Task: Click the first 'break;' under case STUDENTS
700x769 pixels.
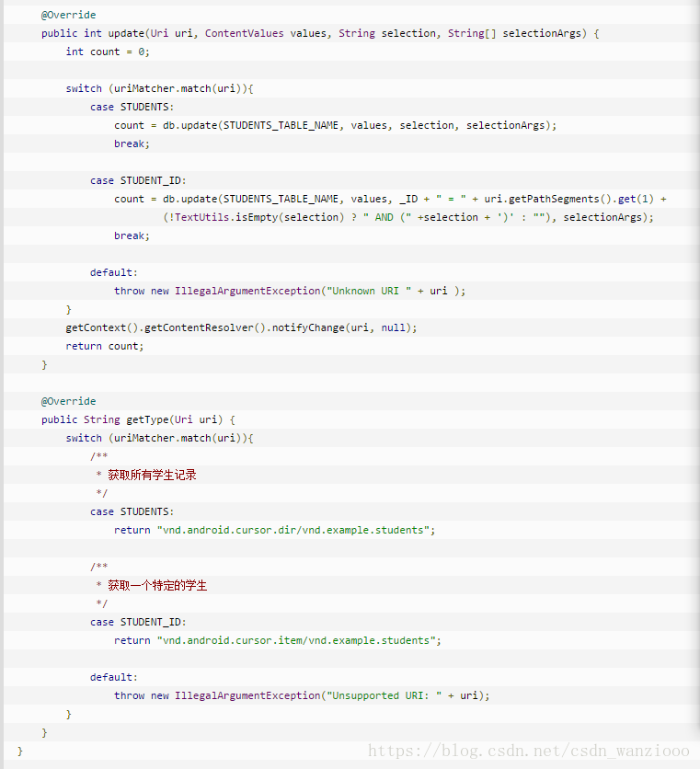Action: pyautogui.click(x=132, y=143)
